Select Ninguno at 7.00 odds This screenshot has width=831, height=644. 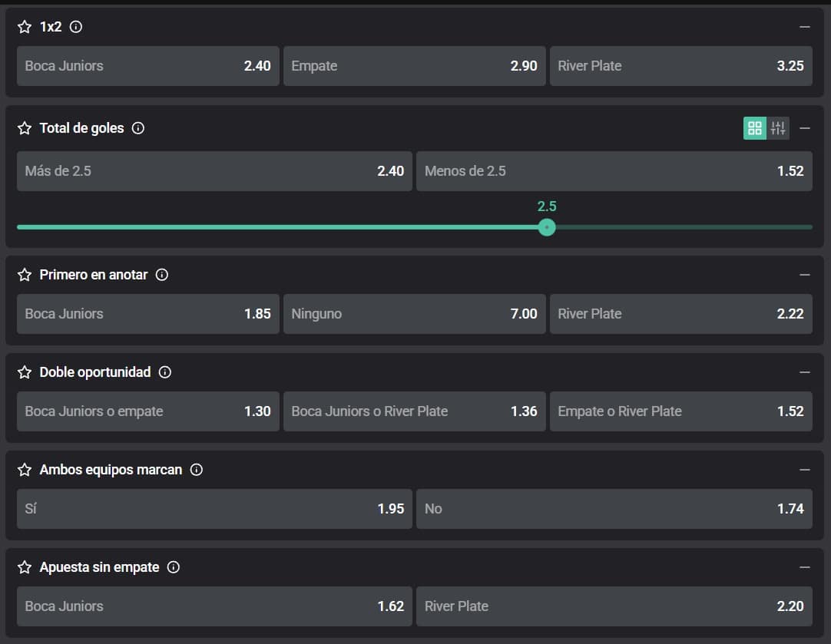click(x=414, y=314)
